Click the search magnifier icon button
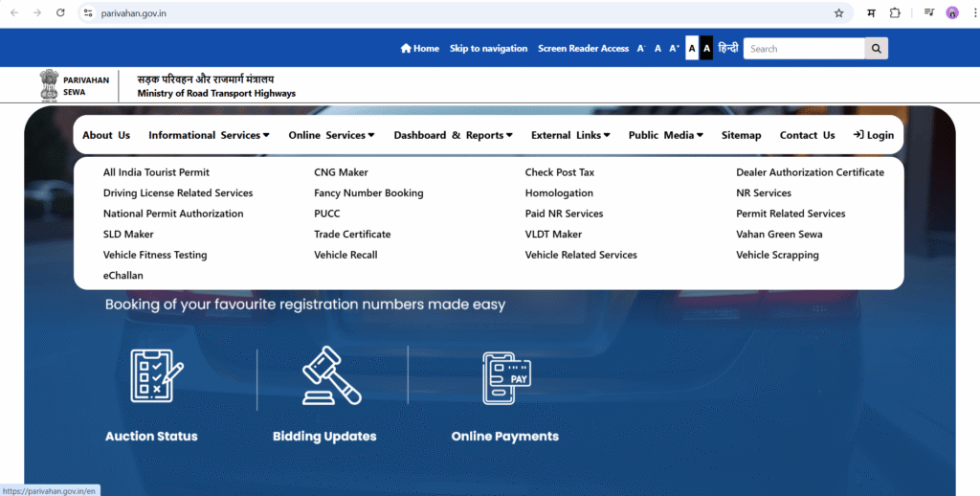This screenshot has width=980, height=496. (876, 49)
